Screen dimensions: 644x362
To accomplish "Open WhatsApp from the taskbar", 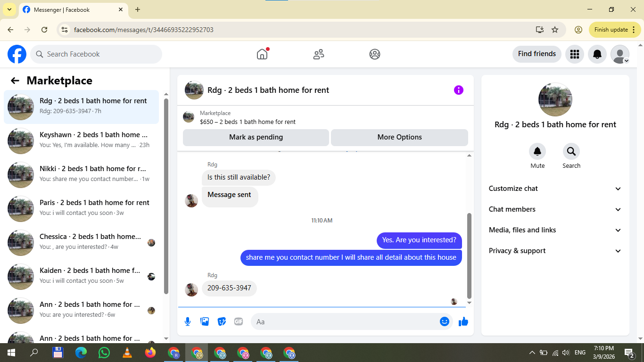I will coord(104,353).
